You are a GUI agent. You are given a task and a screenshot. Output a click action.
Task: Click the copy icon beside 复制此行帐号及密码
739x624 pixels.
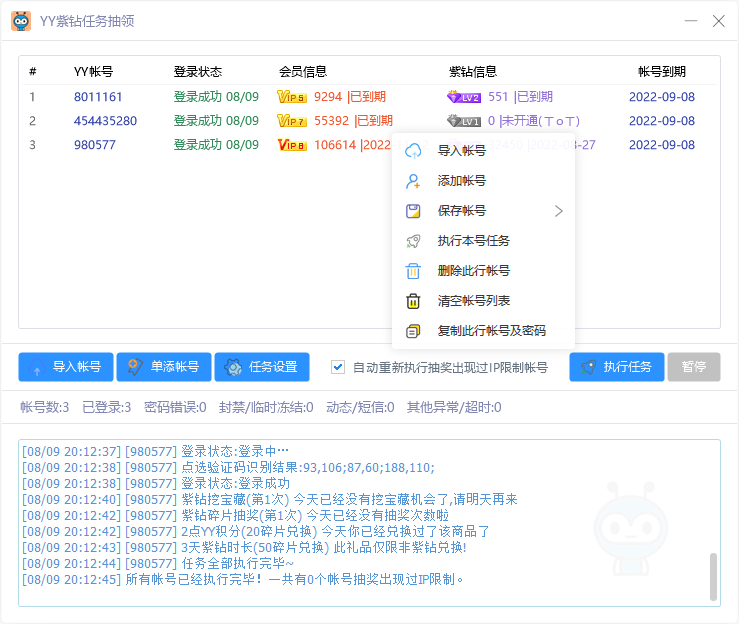(x=413, y=331)
